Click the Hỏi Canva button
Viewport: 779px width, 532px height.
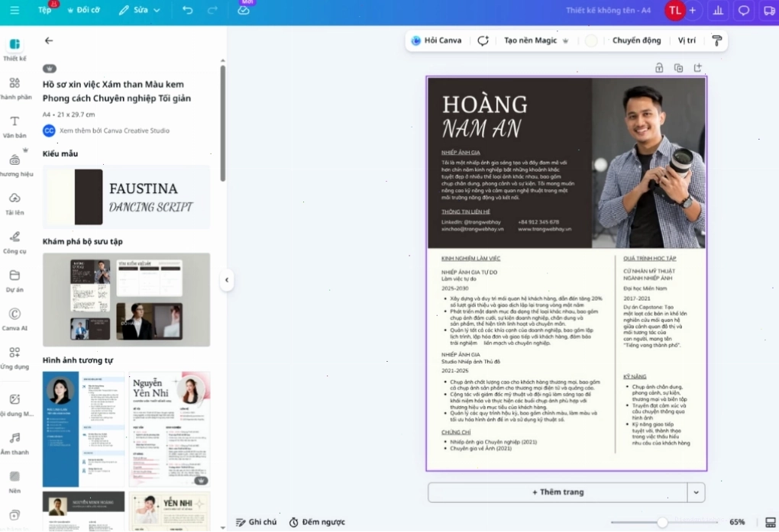tap(437, 40)
